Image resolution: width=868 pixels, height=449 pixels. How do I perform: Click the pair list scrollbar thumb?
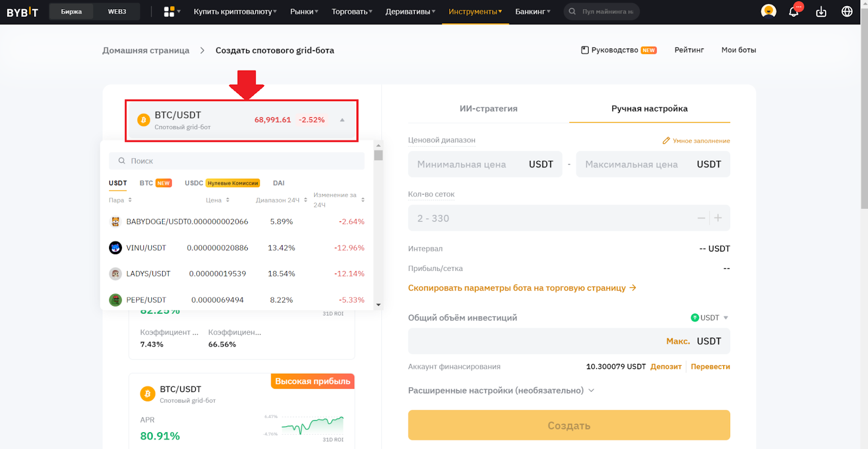pos(379,155)
